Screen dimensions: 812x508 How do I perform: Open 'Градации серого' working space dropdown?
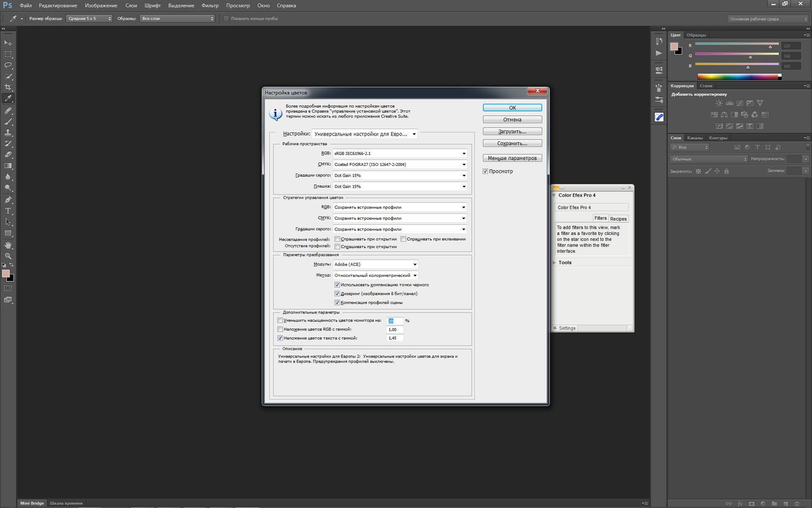pyautogui.click(x=400, y=175)
